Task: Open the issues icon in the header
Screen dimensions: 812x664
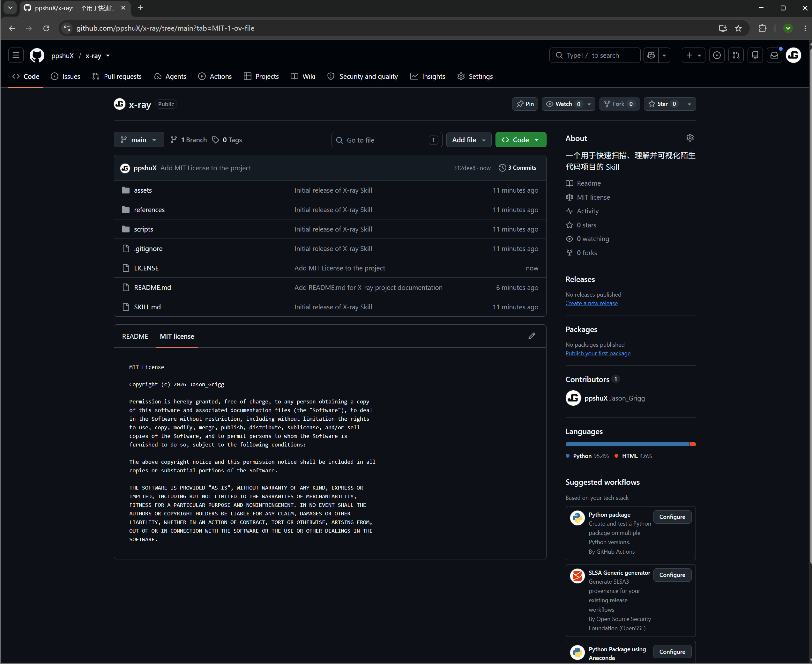Action: [717, 55]
